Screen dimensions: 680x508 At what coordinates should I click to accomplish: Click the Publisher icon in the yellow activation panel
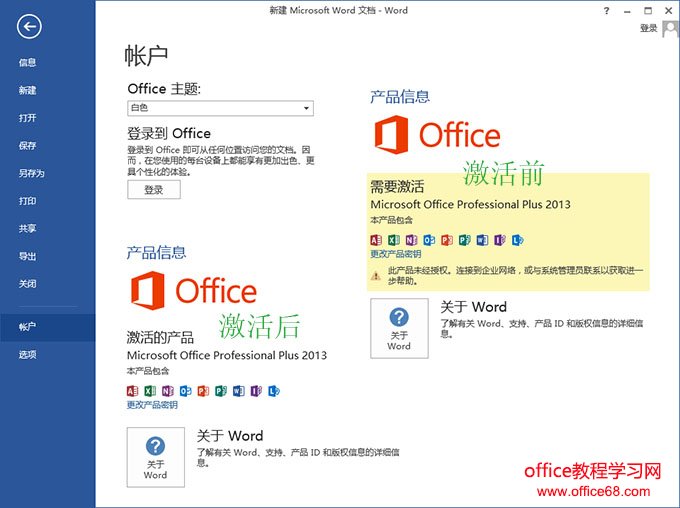[464, 240]
